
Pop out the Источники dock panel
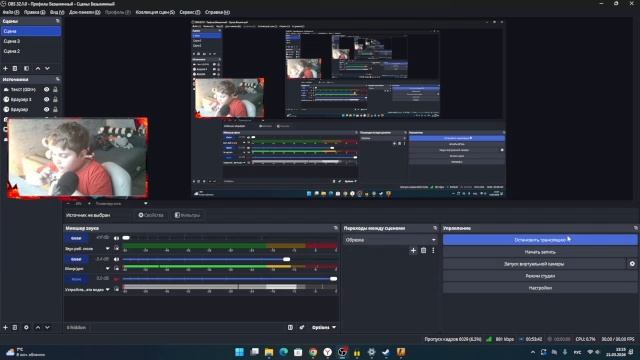coord(58,79)
